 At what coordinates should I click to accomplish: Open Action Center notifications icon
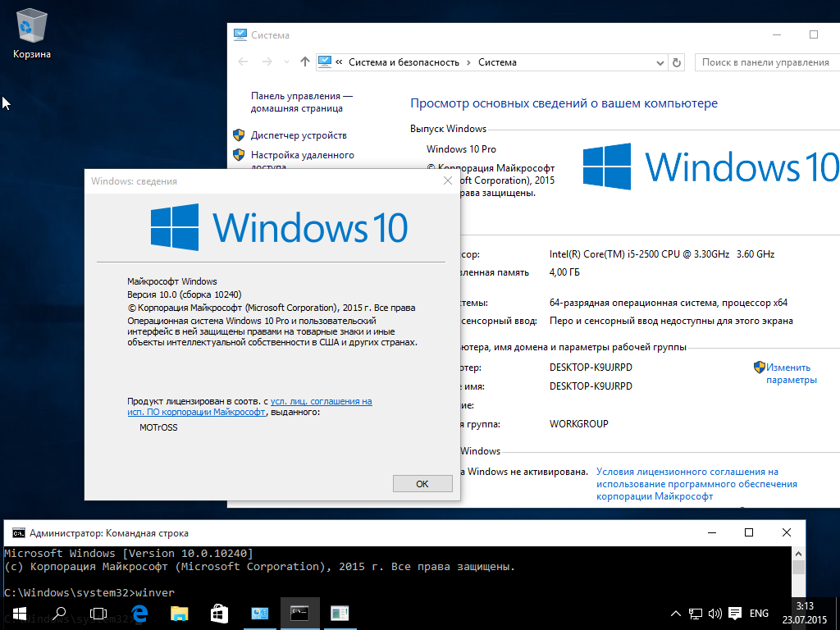(735, 614)
